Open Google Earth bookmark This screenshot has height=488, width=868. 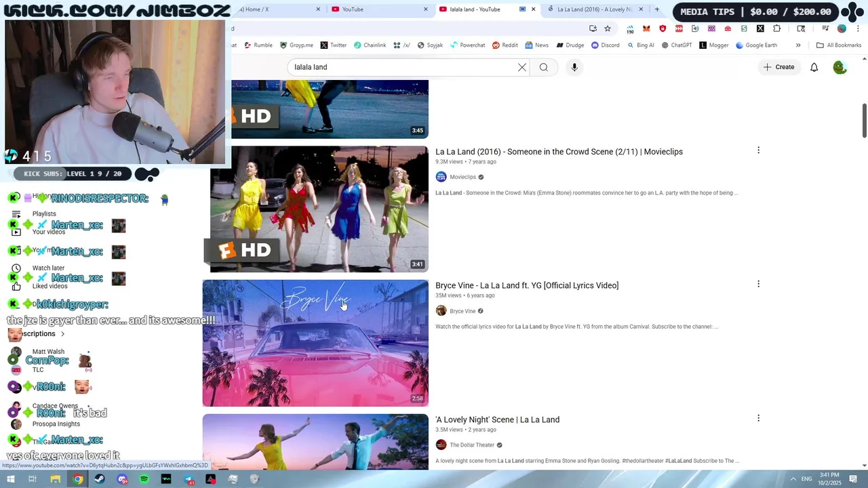757,45
